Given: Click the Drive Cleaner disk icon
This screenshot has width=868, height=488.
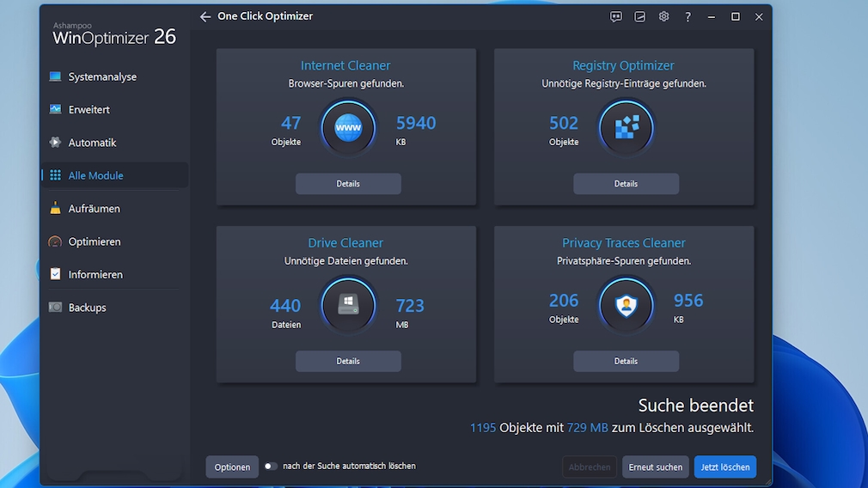Looking at the screenshot, I should 348,305.
